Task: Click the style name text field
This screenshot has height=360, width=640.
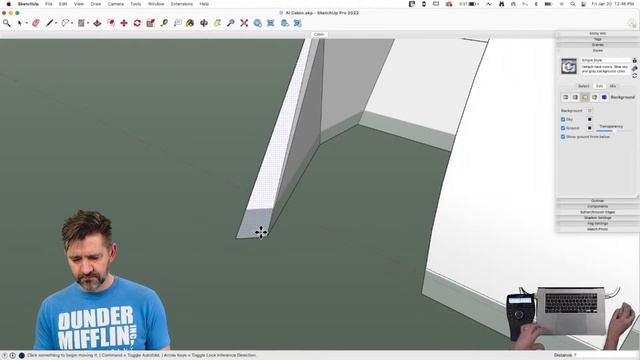Action: [x=605, y=60]
